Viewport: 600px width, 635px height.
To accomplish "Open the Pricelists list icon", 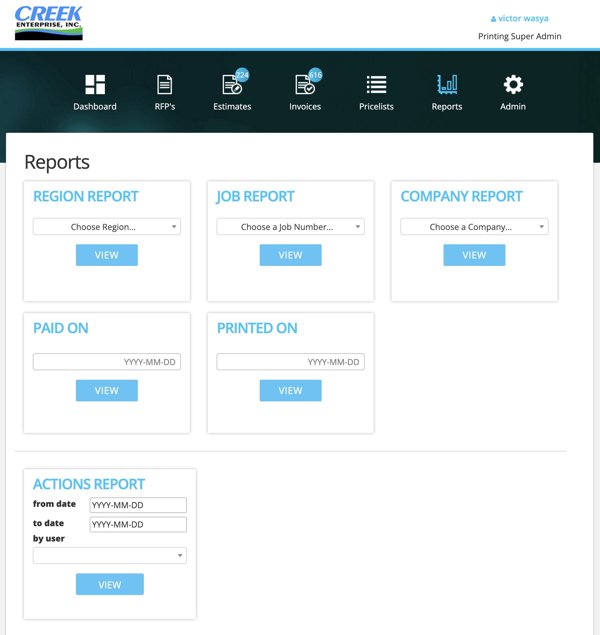I will (x=376, y=86).
